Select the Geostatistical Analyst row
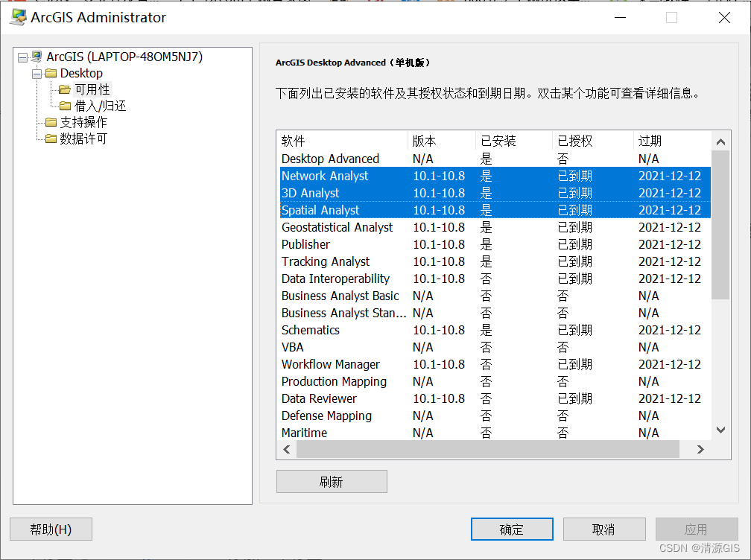The width and height of the screenshot is (751, 560). [x=494, y=227]
